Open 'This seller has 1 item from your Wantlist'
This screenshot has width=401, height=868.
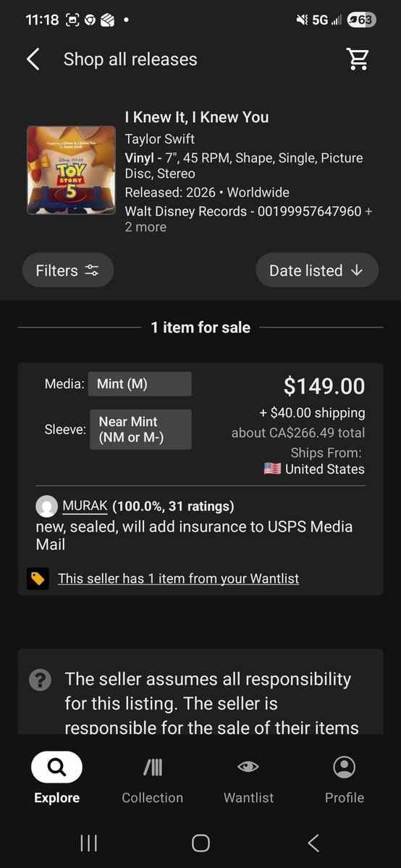pos(178,579)
